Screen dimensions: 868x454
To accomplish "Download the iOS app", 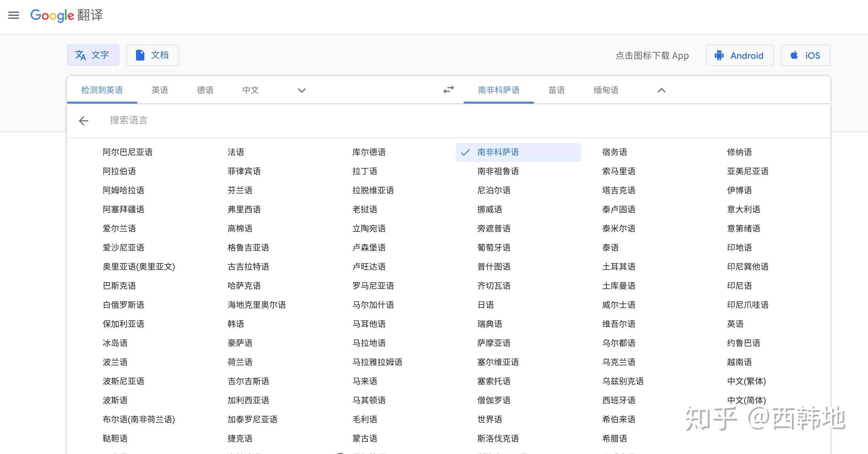I will [x=805, y=55].
